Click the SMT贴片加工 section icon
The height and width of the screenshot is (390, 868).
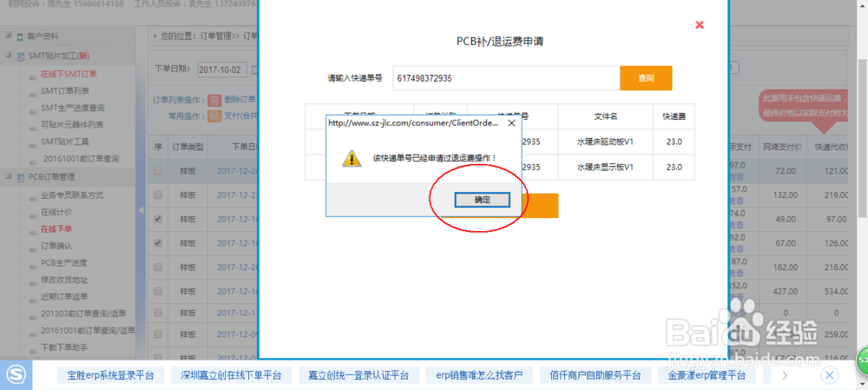coord(20,56)
